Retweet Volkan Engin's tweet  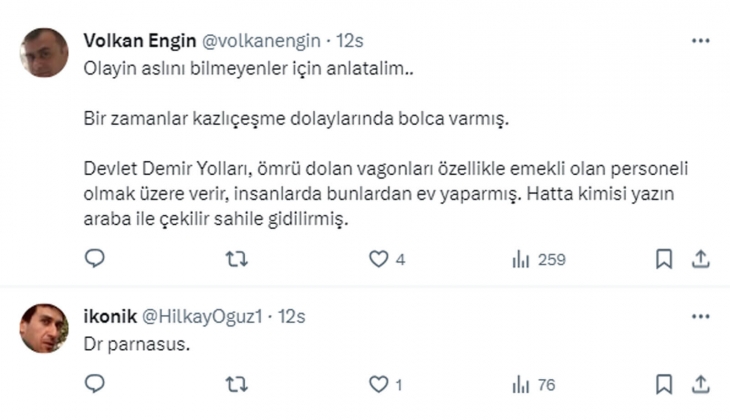tap(236, 260)
